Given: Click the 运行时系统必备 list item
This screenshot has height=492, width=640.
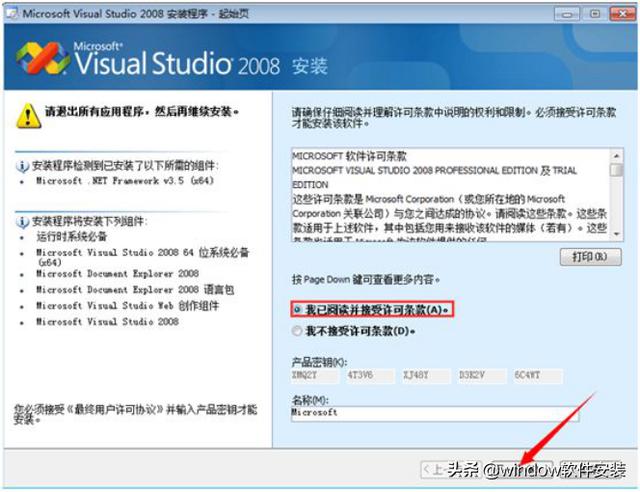Looking at the screenshot, I should click(72, 236).
